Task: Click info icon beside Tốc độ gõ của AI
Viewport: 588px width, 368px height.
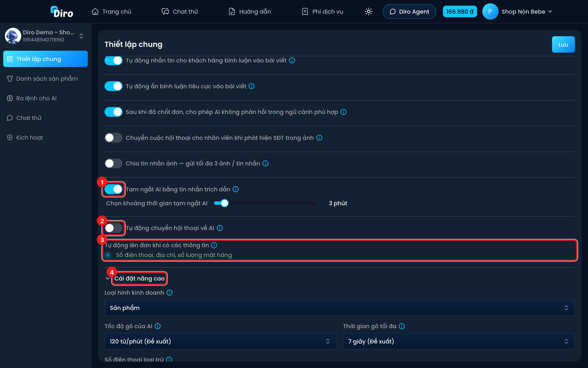Action: 157,326
